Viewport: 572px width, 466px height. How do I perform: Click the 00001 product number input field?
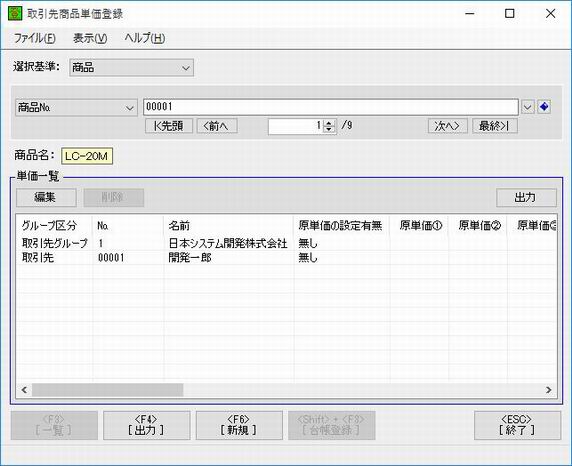(x=331, y=107)
